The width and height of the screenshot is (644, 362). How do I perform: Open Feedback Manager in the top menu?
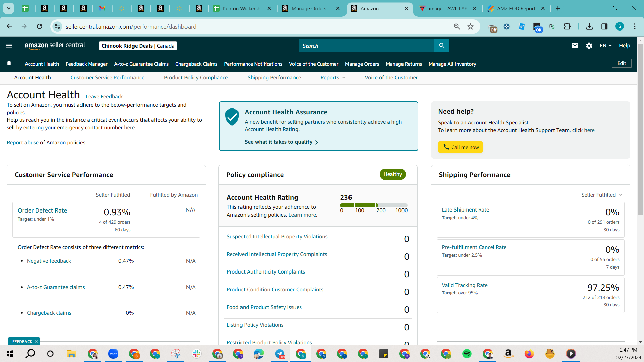point(87,64)
